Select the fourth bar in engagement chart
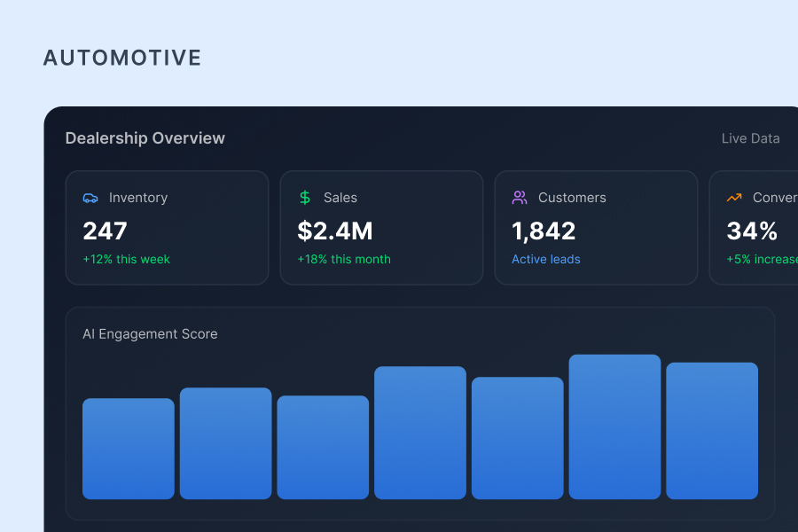Image resolution: width=798 pixels, height=532 pixels. [x=420, y=433]
